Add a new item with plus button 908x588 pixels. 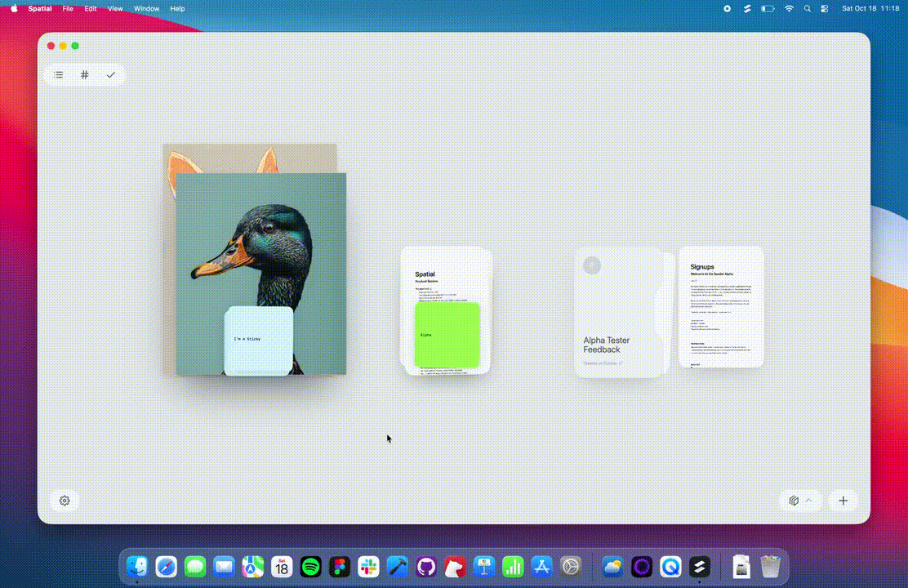tap(843, 501)
